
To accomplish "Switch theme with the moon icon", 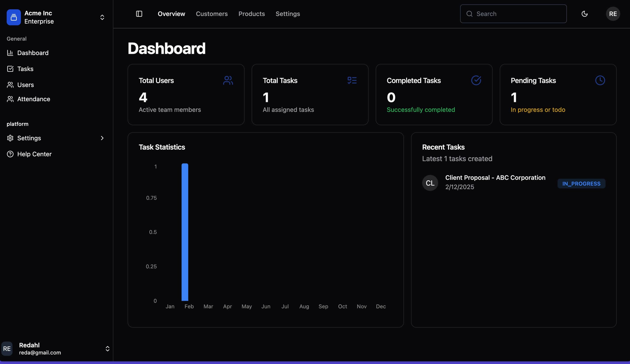I will [x=584, y=14].
